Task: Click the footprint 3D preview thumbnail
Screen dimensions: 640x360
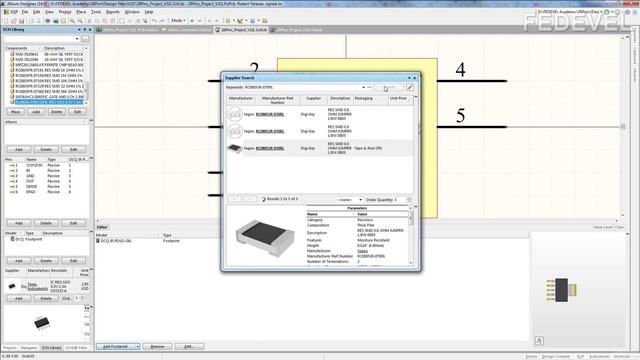Action: (x=562, y=289)
